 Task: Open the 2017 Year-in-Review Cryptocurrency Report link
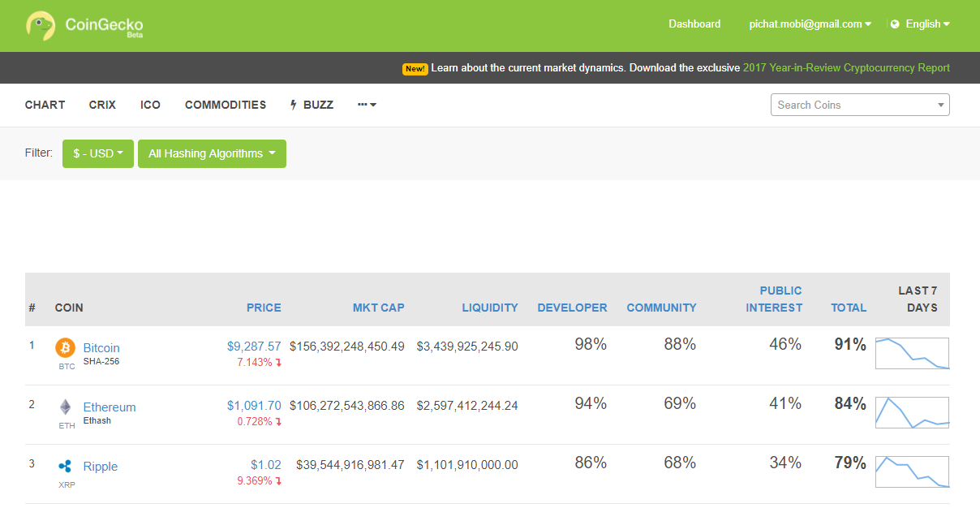(x=846, y=68)
